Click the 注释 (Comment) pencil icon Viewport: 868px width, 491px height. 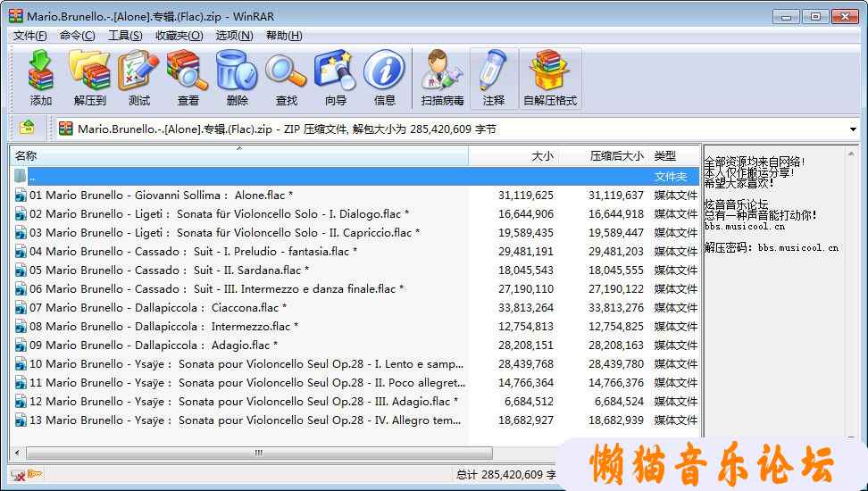tap(493, 71)
